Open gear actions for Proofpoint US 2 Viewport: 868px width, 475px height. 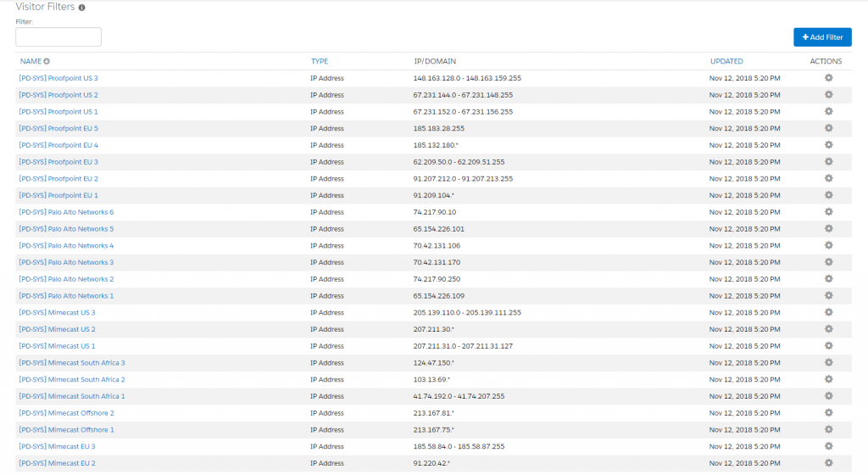tap(828, 95)
